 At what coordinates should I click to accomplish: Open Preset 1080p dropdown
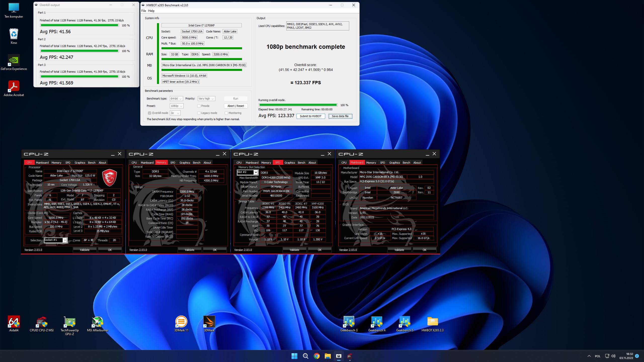[x=177, y=106]
